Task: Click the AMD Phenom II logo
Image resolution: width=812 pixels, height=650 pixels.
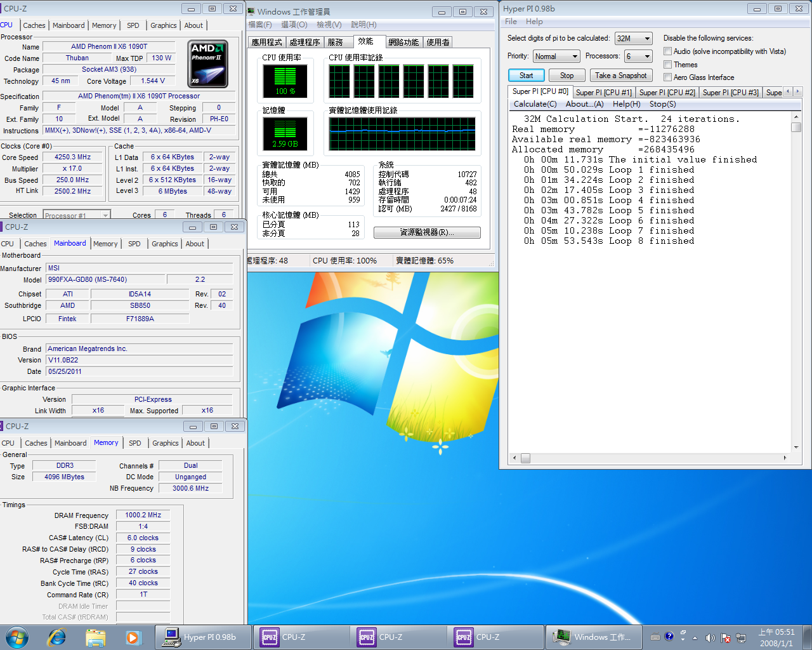Action: pos(208,63)
